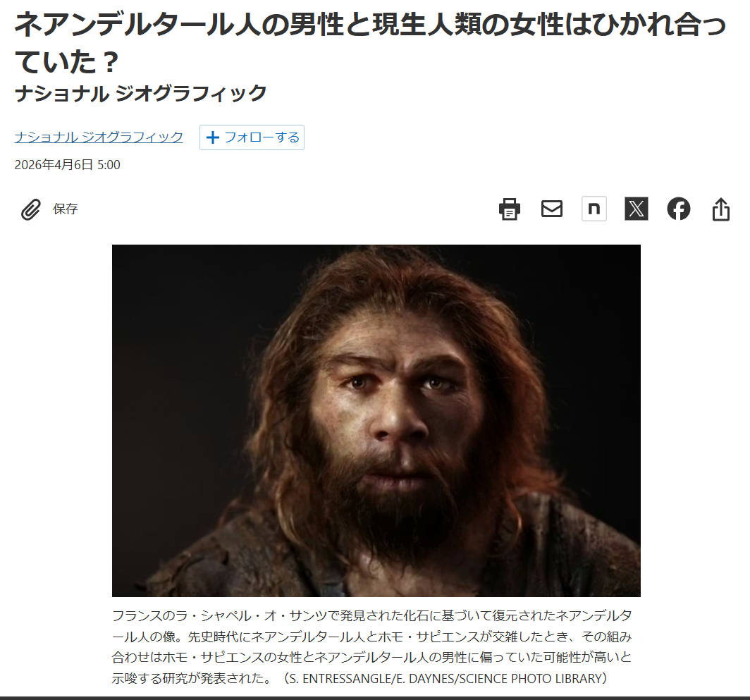
Task: Click the 保存 save label
Action: click(x=66, y=209)
